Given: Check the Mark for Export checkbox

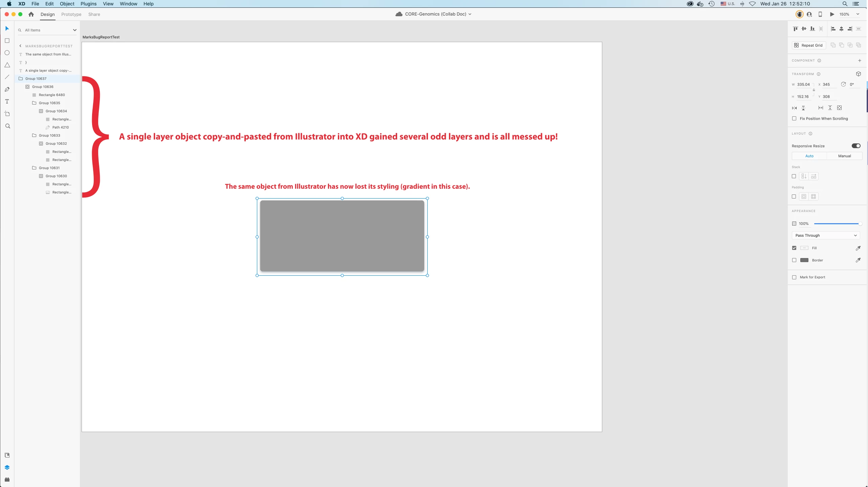Looking at the screenshot, I should tap(794, 277).
